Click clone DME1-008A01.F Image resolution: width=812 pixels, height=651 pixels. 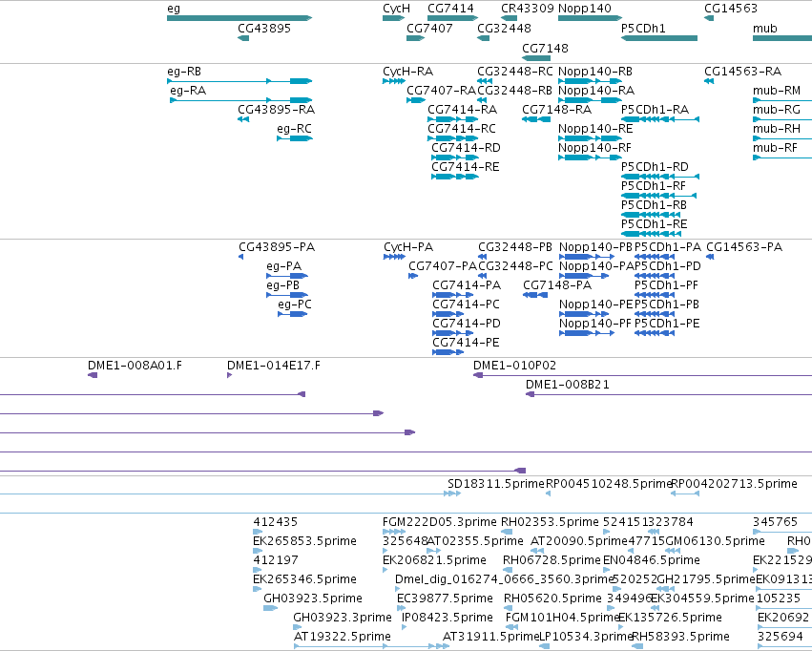click(x=93, y=375)
